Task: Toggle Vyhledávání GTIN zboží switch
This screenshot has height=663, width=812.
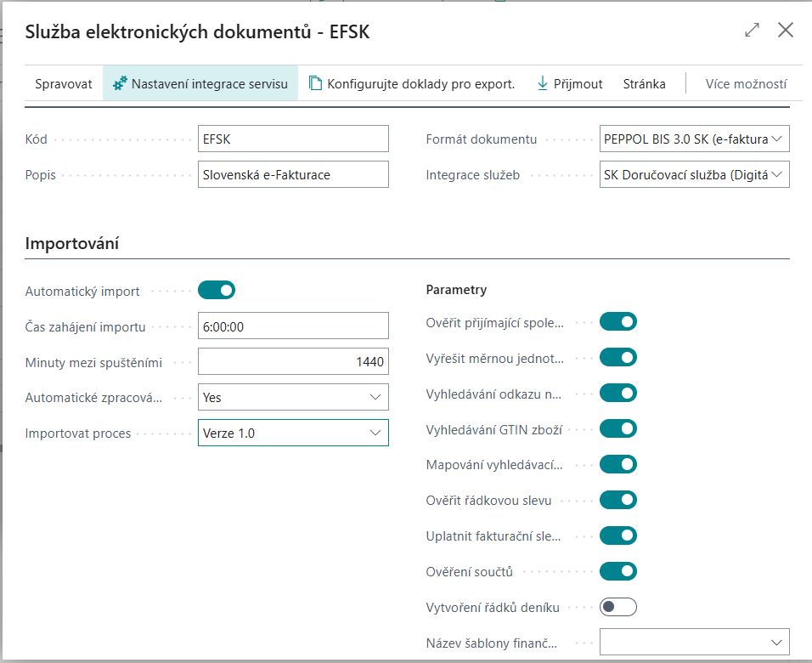Action: click(x=618, y=429)
